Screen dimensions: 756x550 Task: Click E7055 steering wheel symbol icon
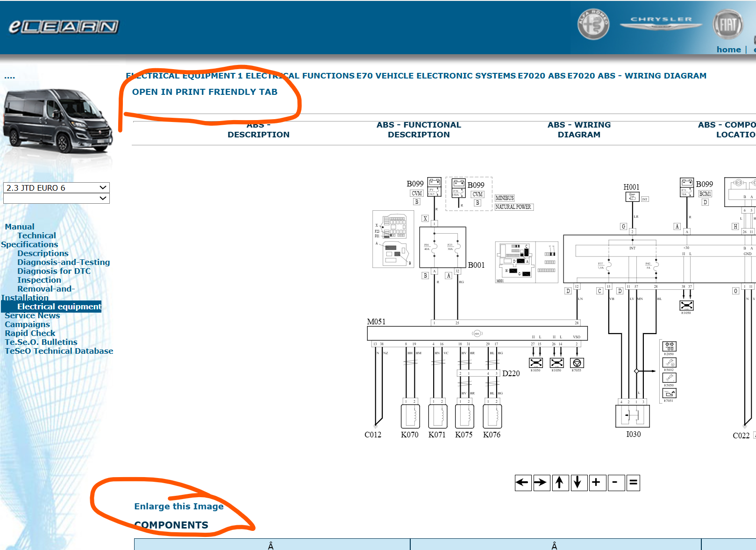[x=577, y=363]
